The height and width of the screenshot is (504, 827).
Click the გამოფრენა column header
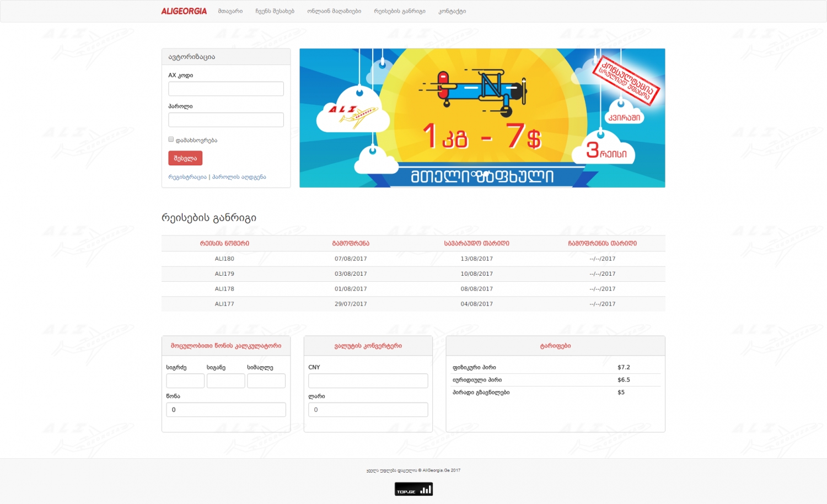[351, 243]
